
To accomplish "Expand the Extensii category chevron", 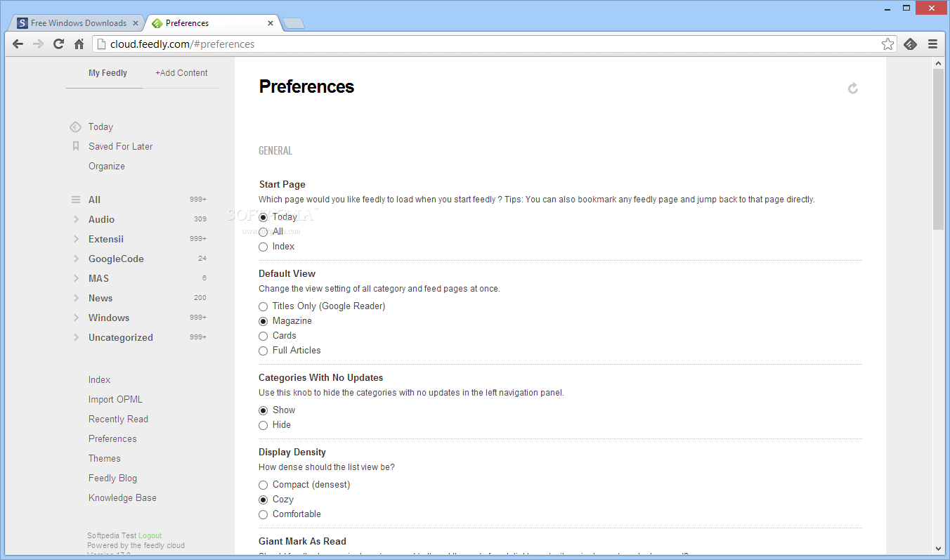I will point(76,239).
